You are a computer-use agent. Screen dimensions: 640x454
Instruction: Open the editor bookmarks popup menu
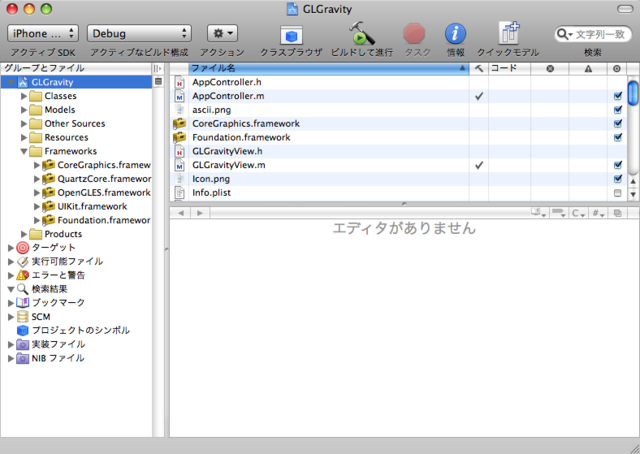[539, 213]
